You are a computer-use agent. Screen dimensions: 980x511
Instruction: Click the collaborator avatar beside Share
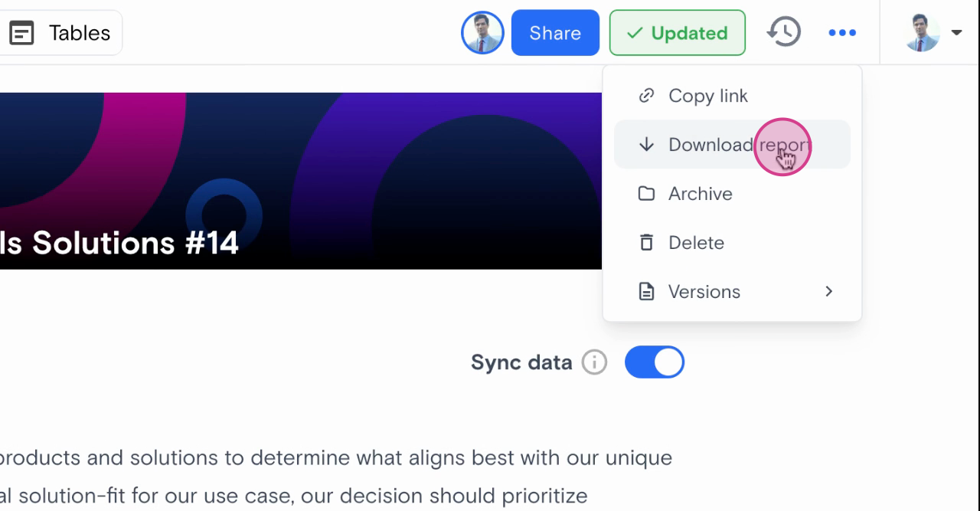(x=482, y=33)
